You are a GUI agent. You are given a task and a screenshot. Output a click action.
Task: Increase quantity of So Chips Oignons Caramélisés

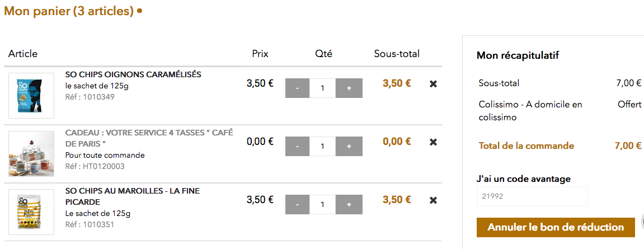tap(349, 88)
